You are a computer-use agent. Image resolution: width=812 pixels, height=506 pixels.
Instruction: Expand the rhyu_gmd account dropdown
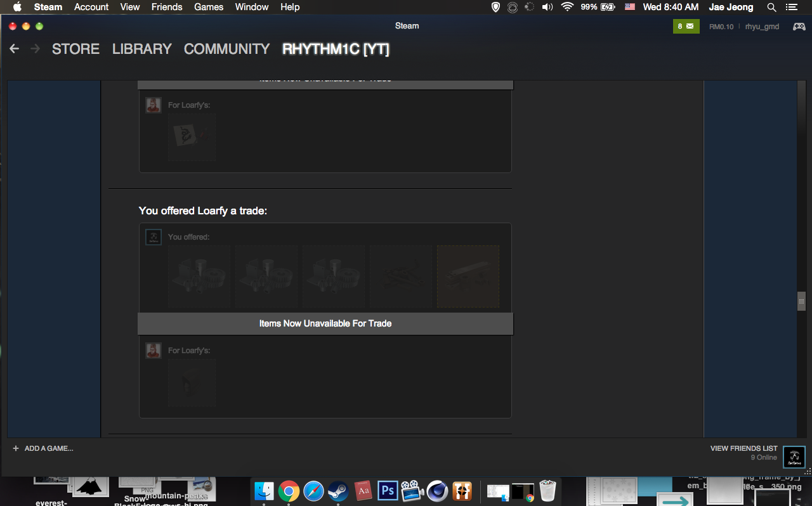coord(762,27)
